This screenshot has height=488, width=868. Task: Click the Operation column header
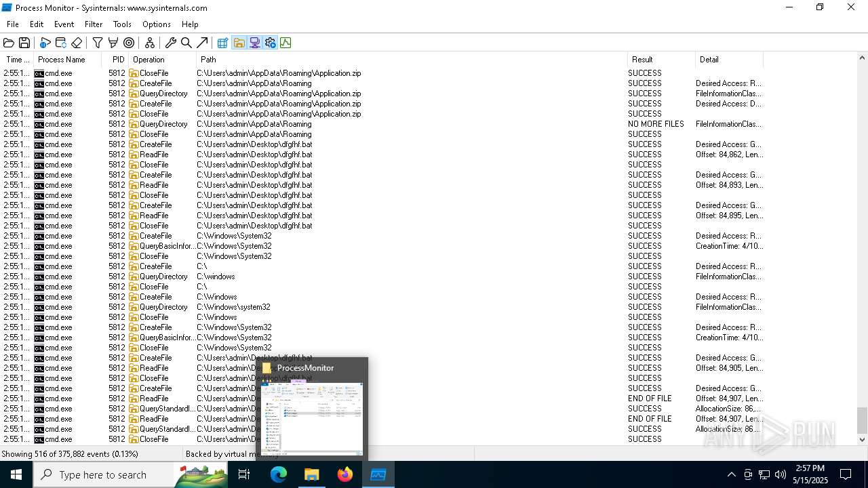[162, 60]
